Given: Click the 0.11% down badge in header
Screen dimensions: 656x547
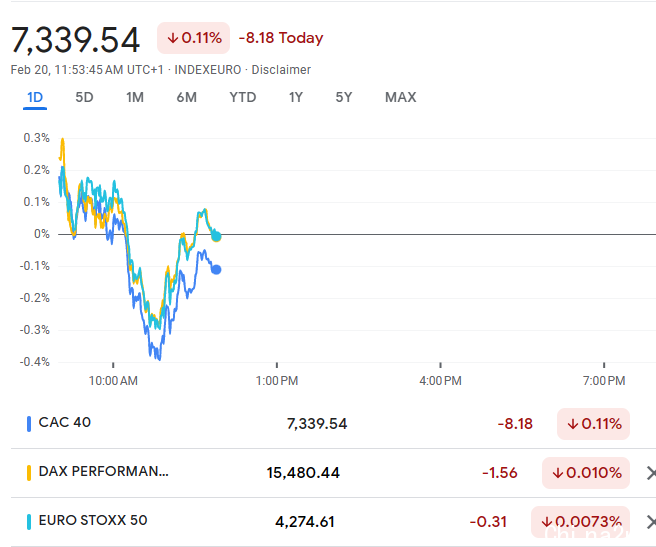Looking at the screenshot, I should coord(194,38).
